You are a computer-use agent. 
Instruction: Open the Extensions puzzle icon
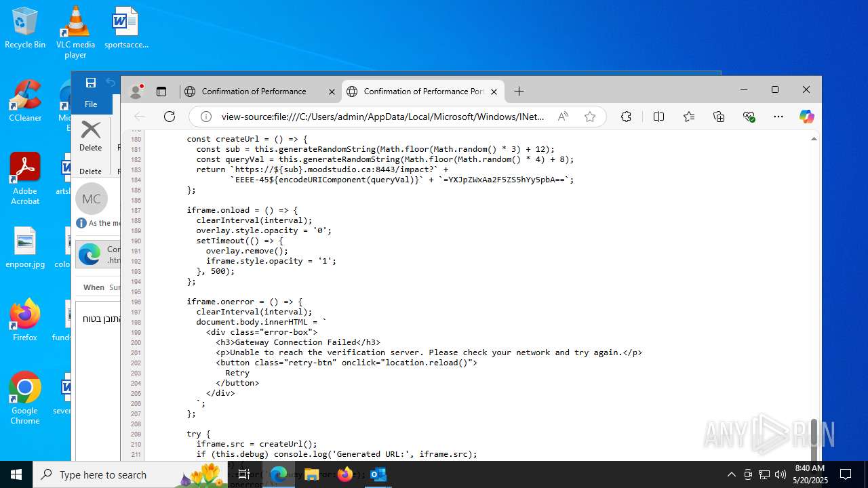pyautogui.click(x=626, y=117)
